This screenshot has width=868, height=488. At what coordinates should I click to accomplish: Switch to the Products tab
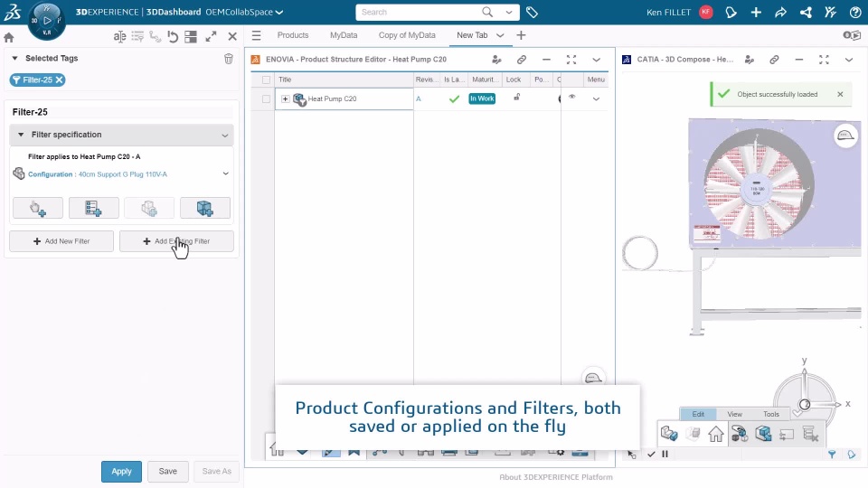293,35
